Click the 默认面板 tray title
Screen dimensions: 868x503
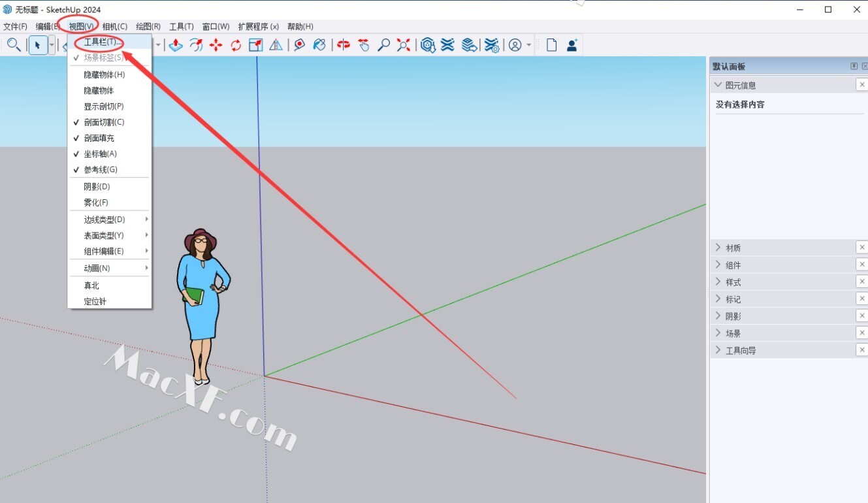click(729, 67)
